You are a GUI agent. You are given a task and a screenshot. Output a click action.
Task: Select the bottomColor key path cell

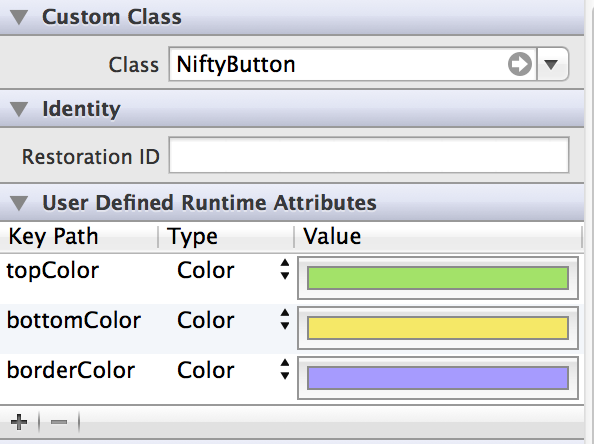pyautogui.click(x=74, y=320)
